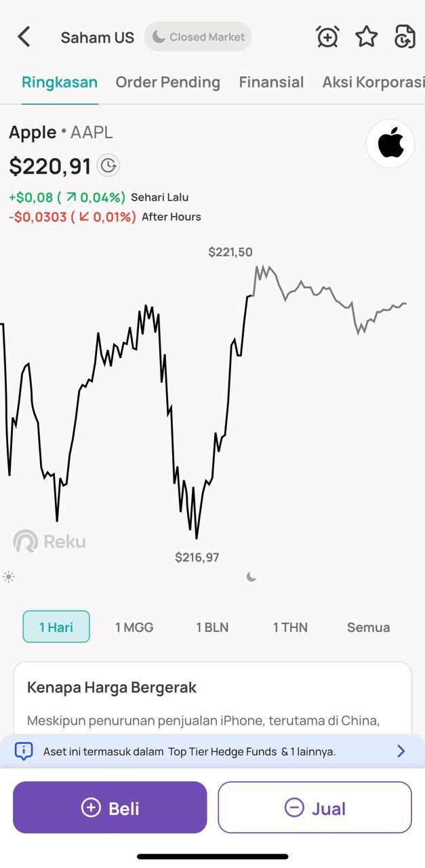Viewport: 425px width, 868px height.
Task: Tap the Closed Market status badge
Action: tap(198, 37)
